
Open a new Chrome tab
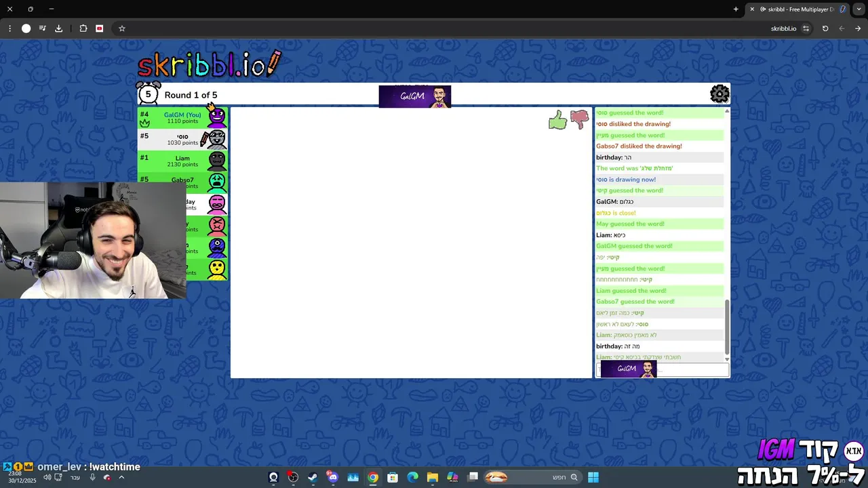(x=736, y=9)
